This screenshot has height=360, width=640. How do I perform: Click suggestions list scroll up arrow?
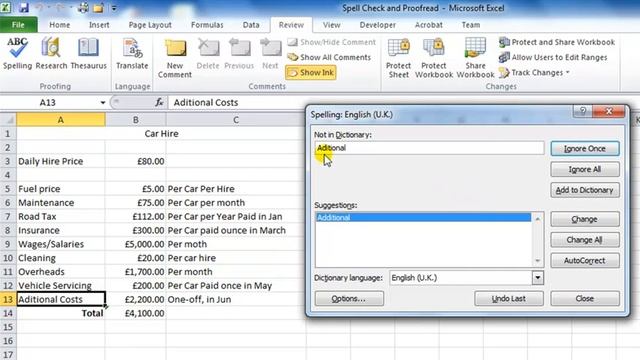(x=538, y=219)
